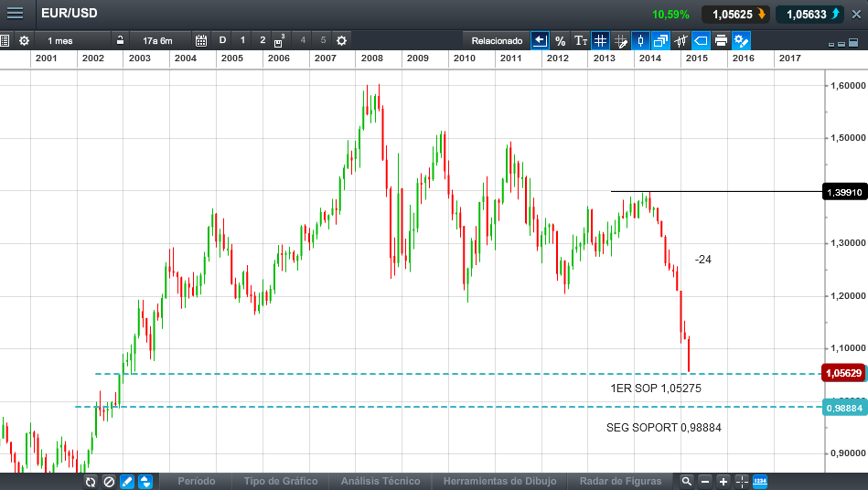
Task: Click the green 10,59% change value
Action: tap(670, 15)
